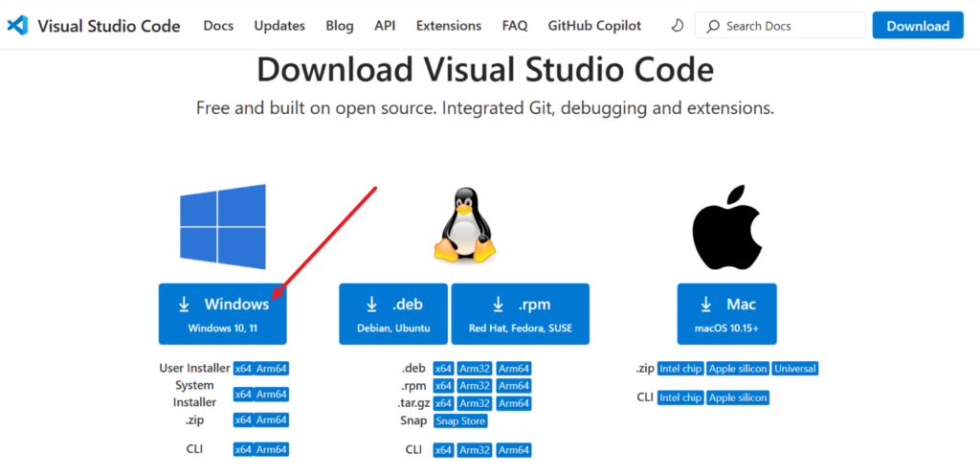
Task: Download the .deb Debian, Ubuntu package
Action: [393, 314]
